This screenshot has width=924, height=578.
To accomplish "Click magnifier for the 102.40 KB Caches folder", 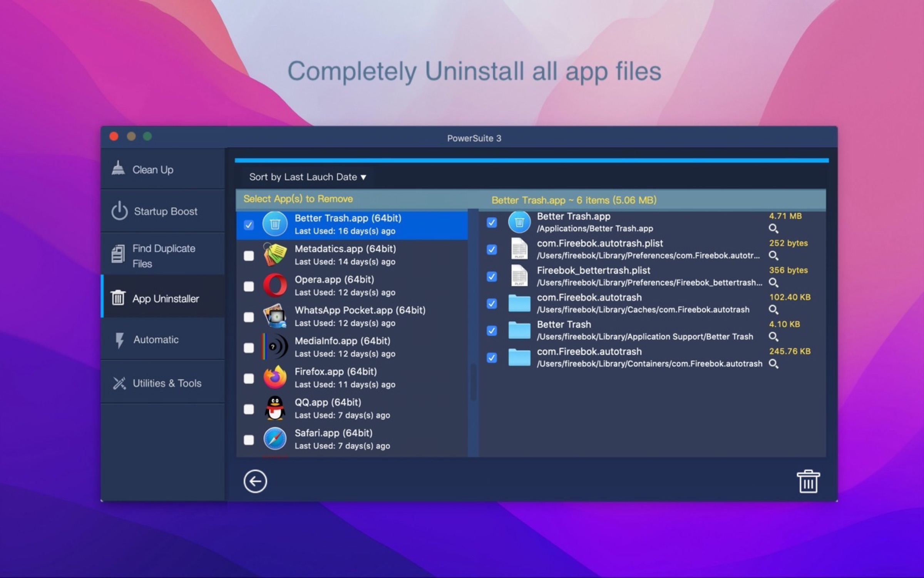I will pyautogui.click(x=773, y=309).
